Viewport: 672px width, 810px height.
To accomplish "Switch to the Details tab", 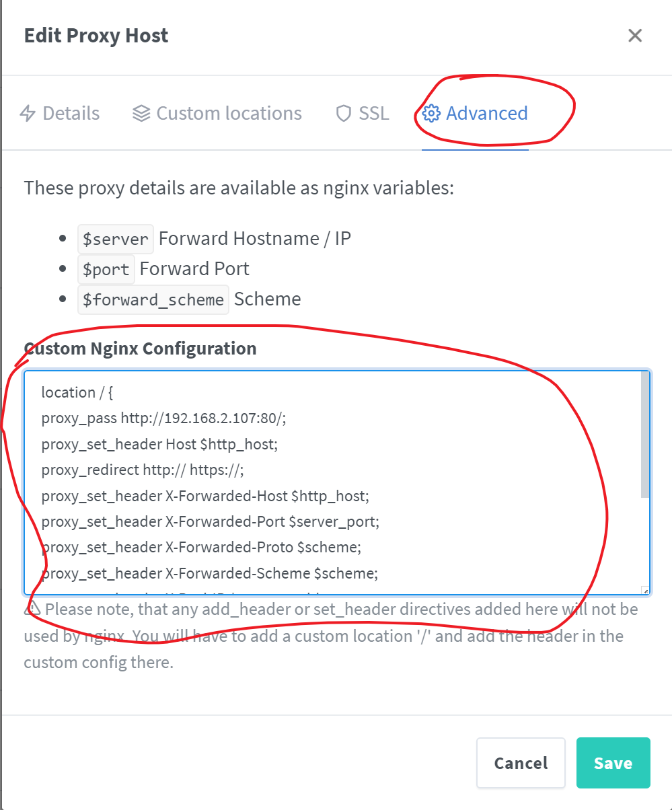I will (x=71, y=114).
